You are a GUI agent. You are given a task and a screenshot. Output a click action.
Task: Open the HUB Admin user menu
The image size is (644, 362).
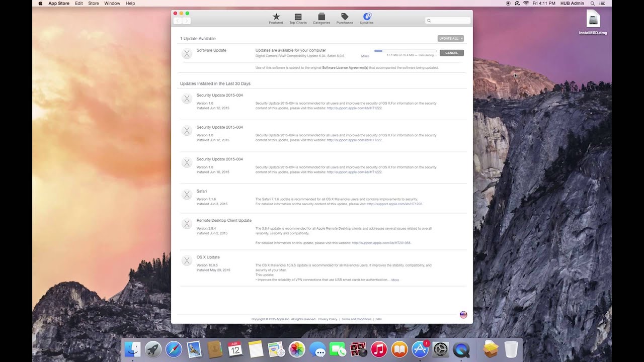click(x=572, y=4)
